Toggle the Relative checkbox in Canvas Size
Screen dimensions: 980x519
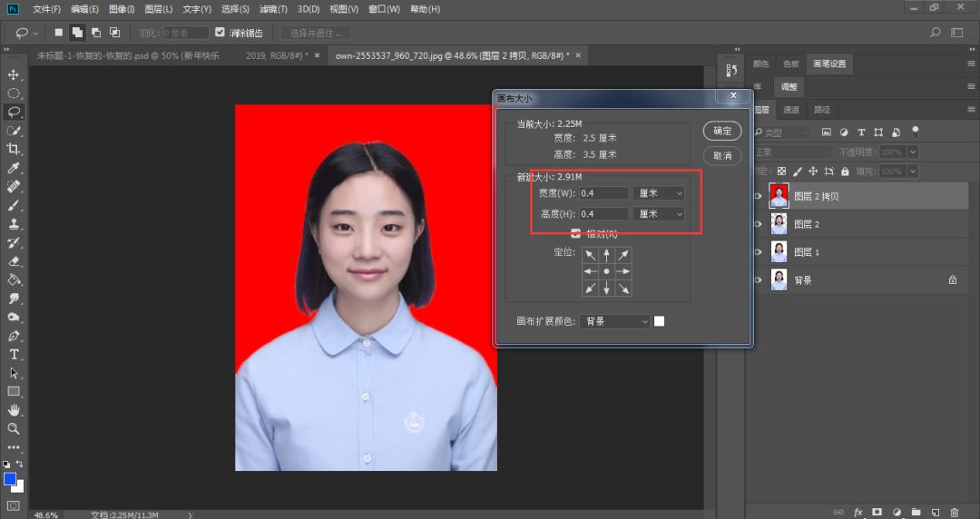pyautogui.click(x=575, y=233)
